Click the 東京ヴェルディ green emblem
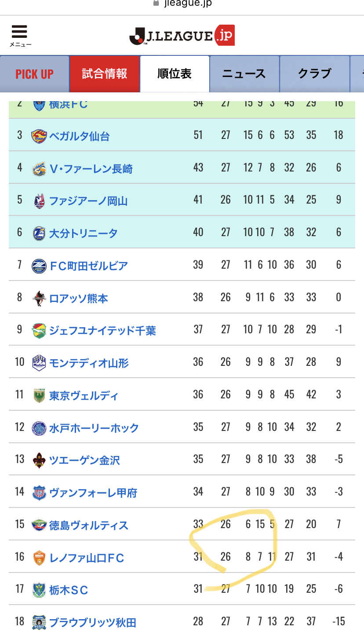 39,396
